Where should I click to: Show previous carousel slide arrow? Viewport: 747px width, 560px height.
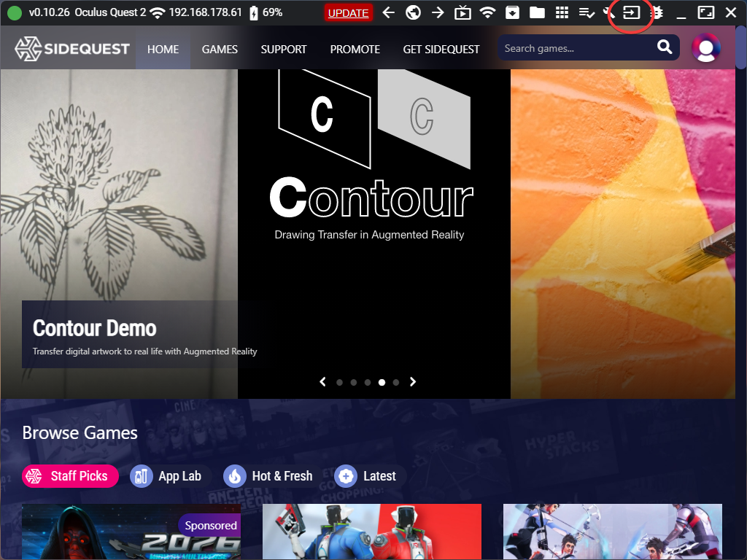322,382
